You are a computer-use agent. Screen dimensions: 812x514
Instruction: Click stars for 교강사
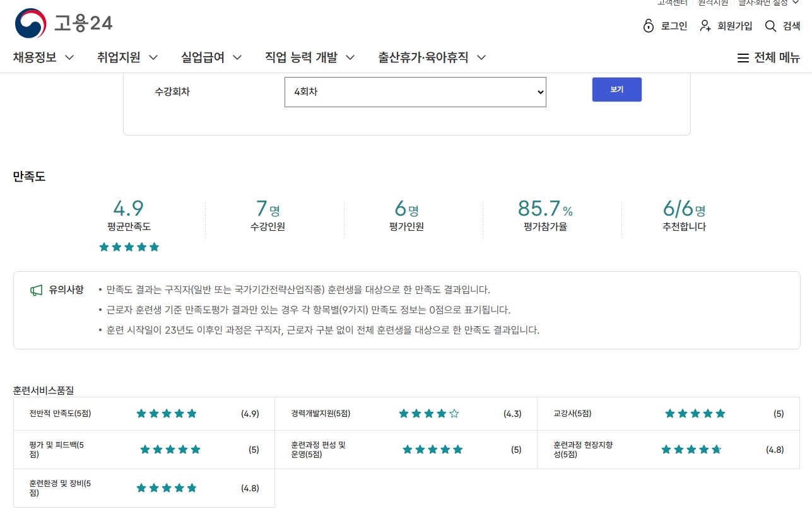coord(695,414)
